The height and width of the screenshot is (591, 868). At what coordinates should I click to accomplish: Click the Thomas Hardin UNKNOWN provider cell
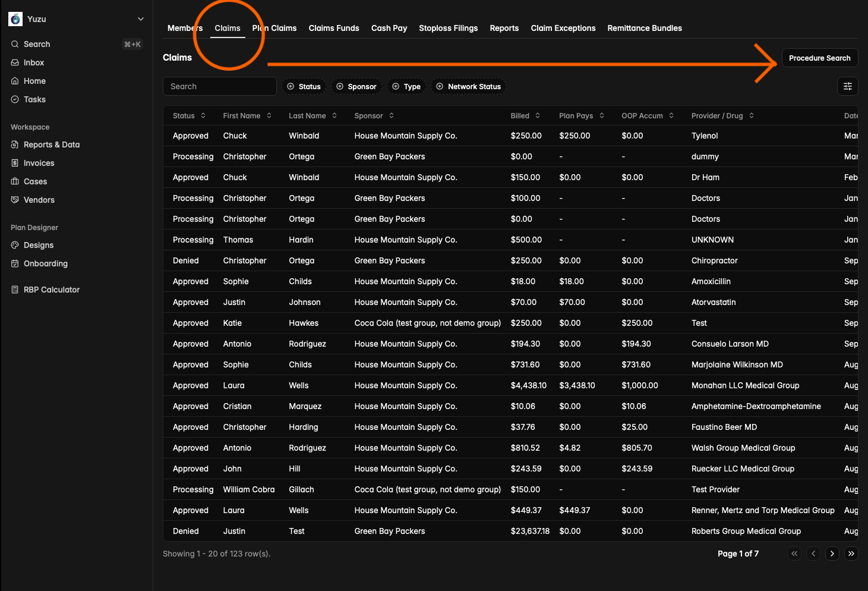[712, 240]
